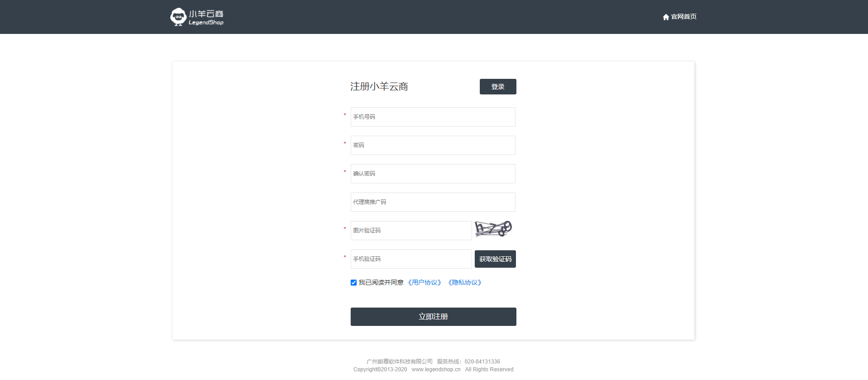Focus the 代理商推广码 referral code field
868x380 pixels.
pos(433,202)
